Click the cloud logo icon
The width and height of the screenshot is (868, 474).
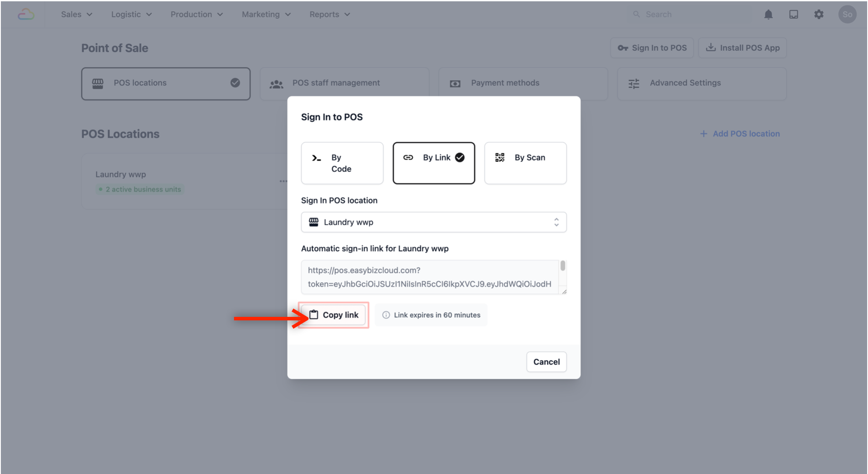click(x=26, y=14)
